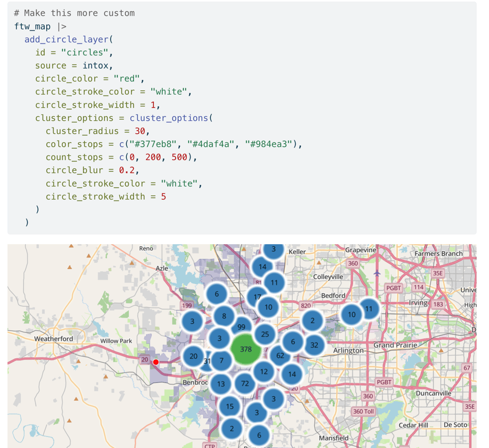Click the cluster labeled 62
The height and width of the screenshot is (448, 489).
[281, 355]
